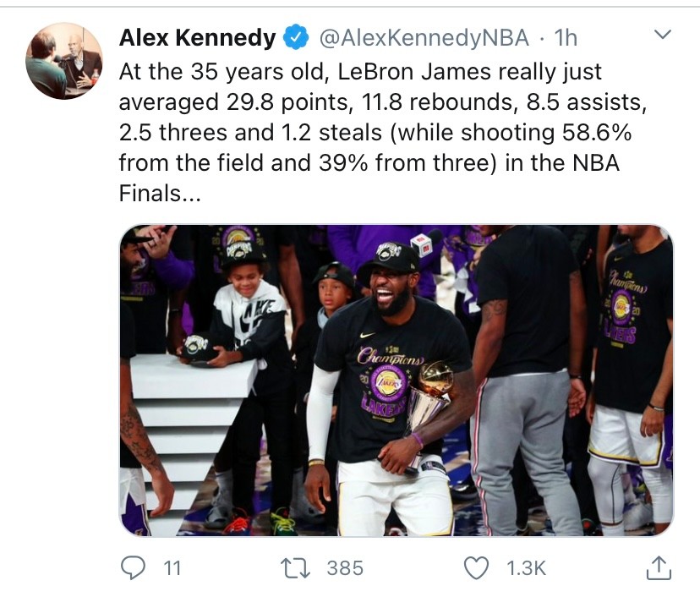Click the 1.3K likes count
Viewport: 700px width, 597px height.
[x=526, y=568]
